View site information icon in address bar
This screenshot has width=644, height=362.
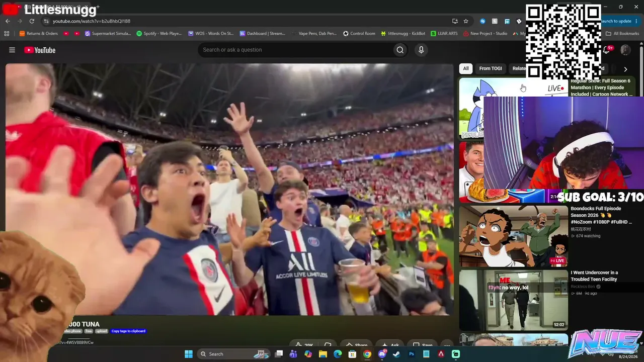(46, 21)
